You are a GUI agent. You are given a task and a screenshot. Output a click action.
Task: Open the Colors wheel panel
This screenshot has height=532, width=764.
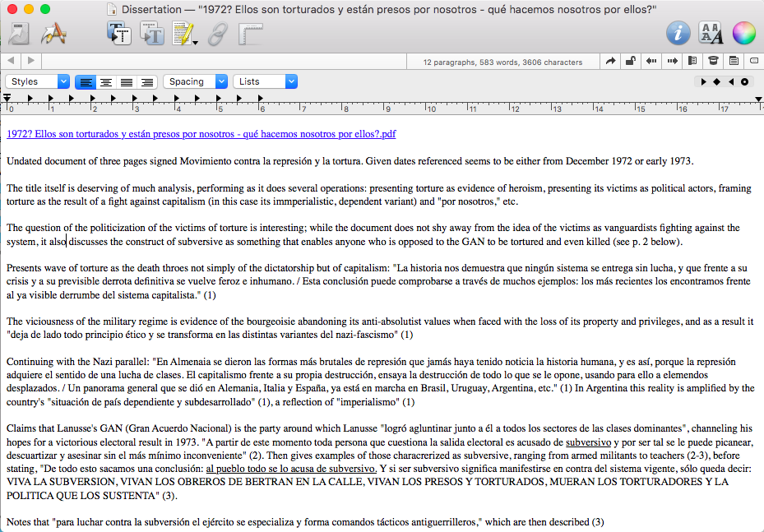(743, 33)
